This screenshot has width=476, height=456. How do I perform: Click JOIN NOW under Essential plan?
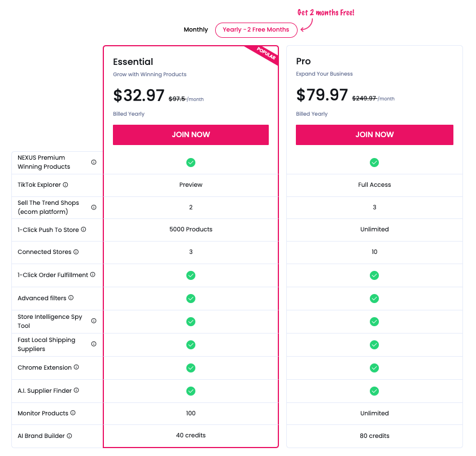(191, 135)
